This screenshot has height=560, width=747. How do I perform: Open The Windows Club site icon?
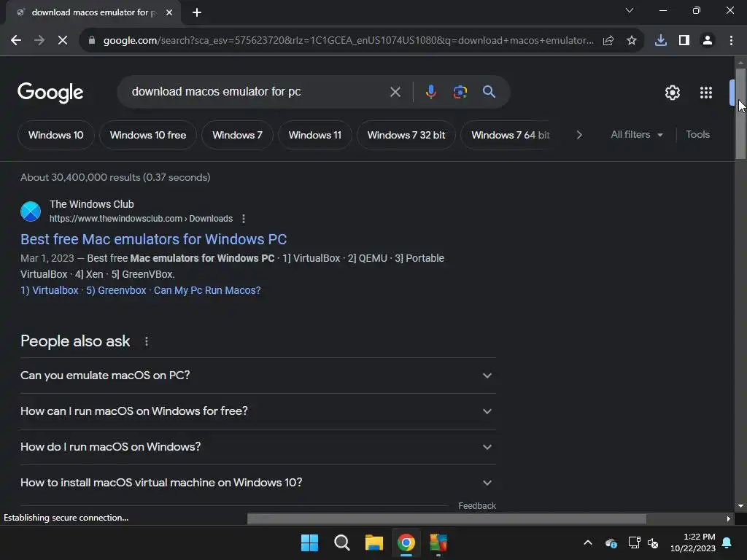pyautogui.click(x=31, y=211)
